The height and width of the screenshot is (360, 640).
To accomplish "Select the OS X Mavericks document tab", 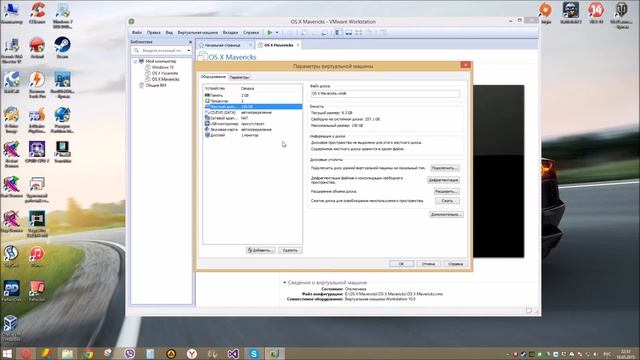I will (x=278, y=45).
